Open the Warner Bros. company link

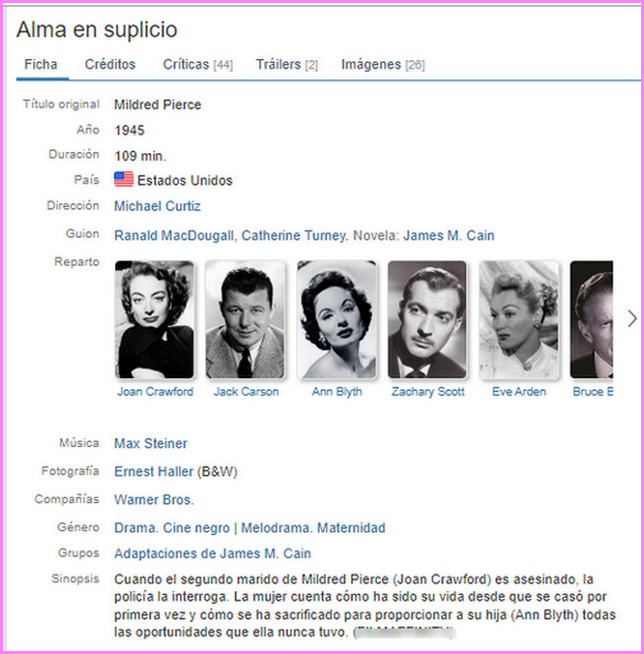click(x=154, y=500)
